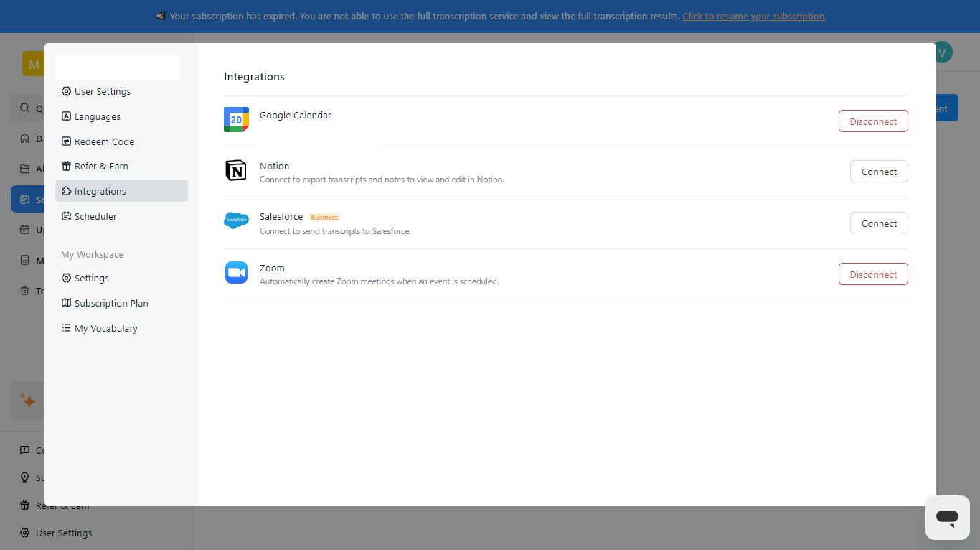
Task: Open User Settings in the dialog sidebar
Action: (x=121, y=91)
